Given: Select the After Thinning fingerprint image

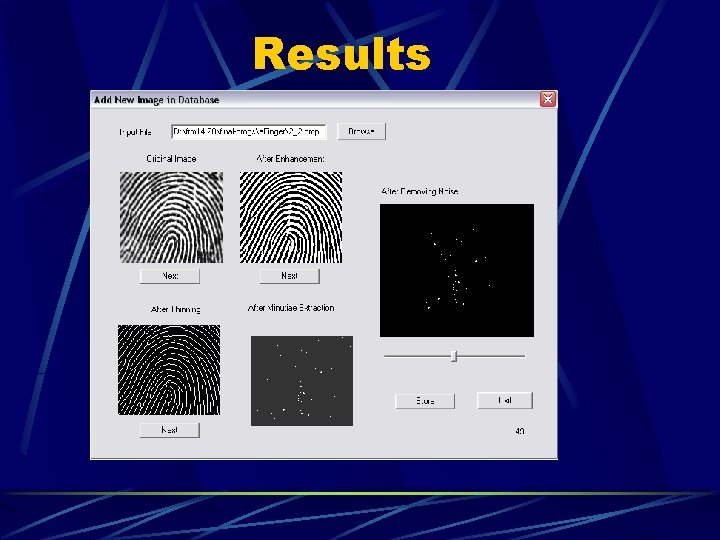Looking at the screenshot, I should click(x=169, y=370).
